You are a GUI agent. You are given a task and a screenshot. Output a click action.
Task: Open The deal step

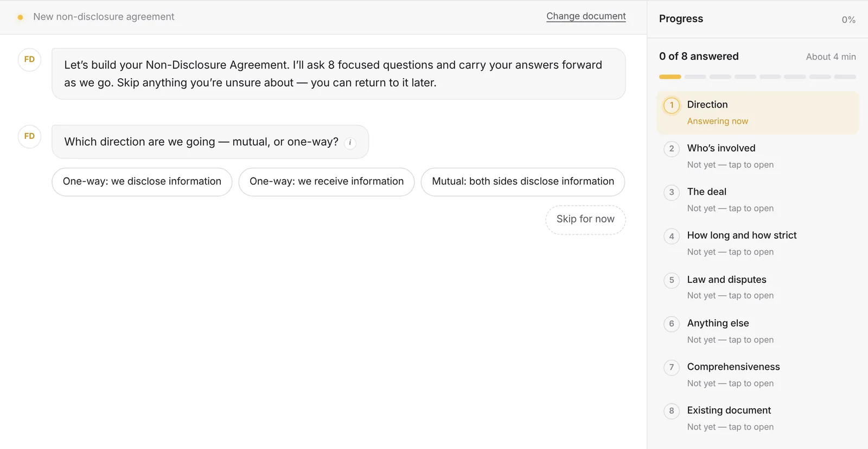point(758,200)
